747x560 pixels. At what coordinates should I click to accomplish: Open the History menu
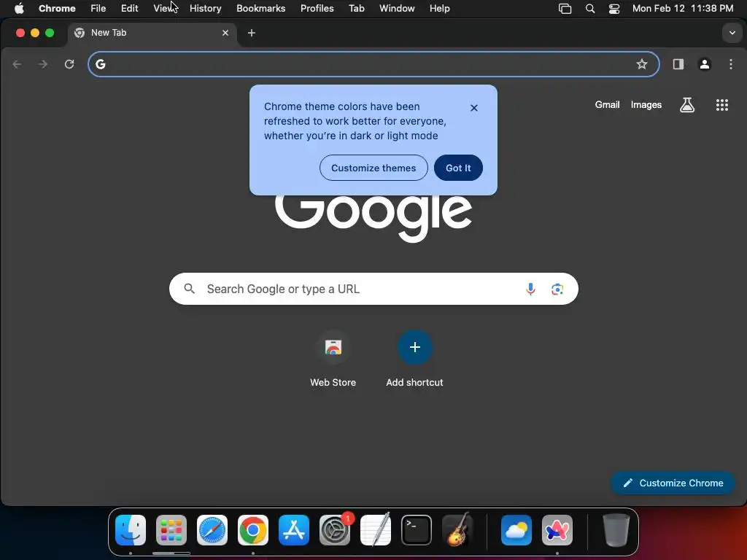[205, 9]
